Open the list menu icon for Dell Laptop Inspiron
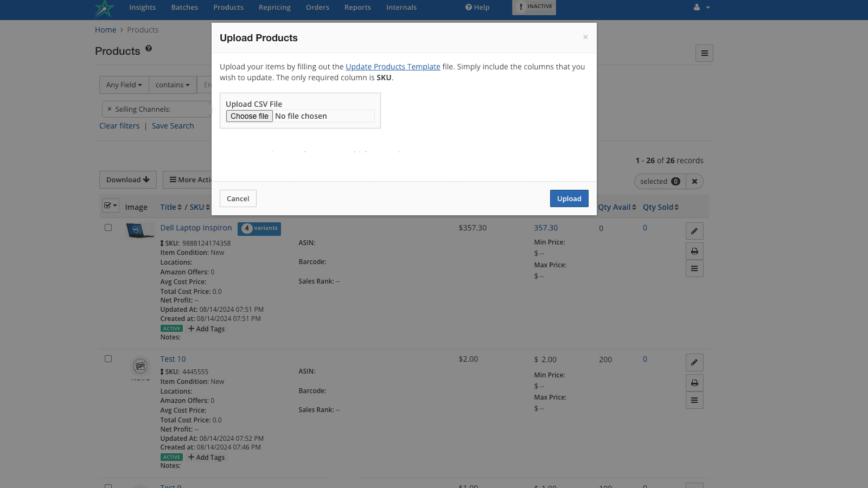The width and height of the screenshot is (868, 488). click(694, 268)
